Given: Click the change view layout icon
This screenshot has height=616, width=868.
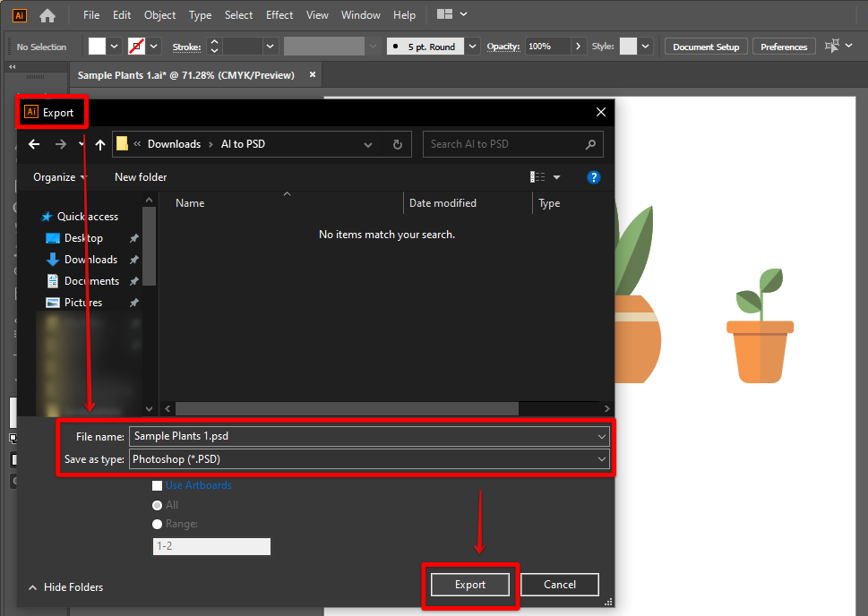Looking at the screenshot, I should coord(537,177).
